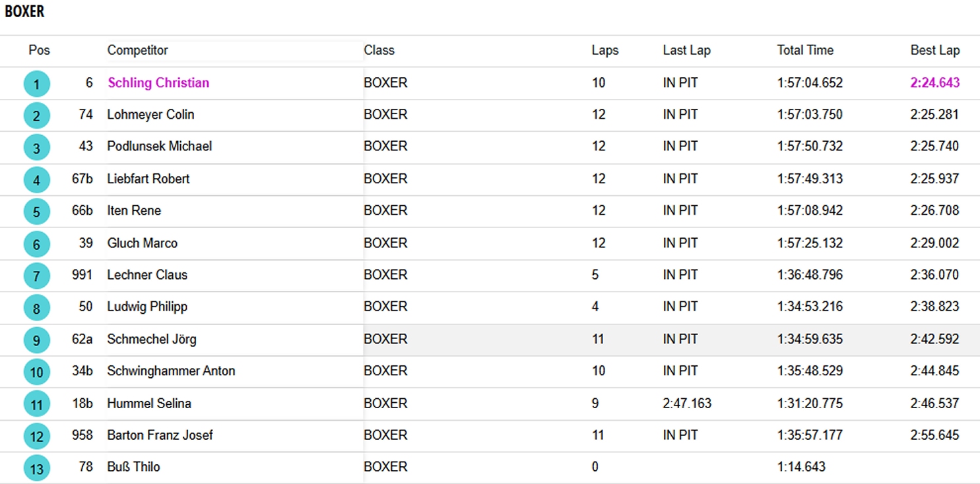980x484 pixels.
Task: Click the Laps column header
Action: (x=604, y=50)
